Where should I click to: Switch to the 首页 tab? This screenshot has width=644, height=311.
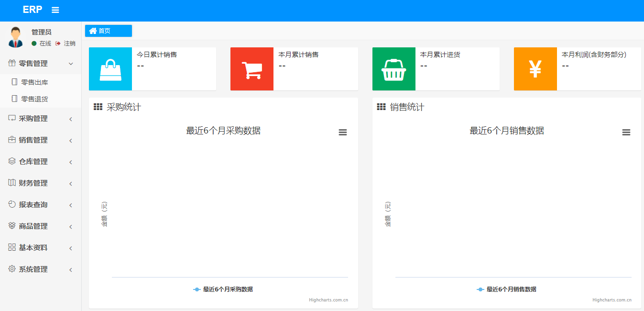pos(108,31)
